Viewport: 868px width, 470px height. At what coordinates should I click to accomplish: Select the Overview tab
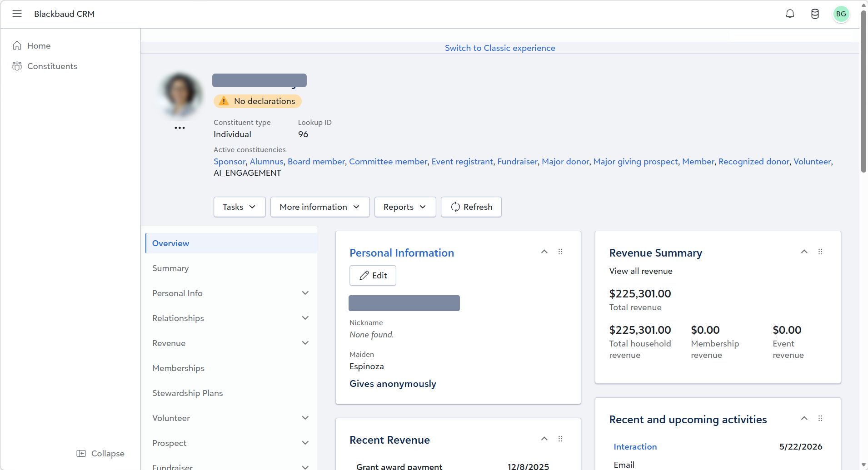coord(231,243)
